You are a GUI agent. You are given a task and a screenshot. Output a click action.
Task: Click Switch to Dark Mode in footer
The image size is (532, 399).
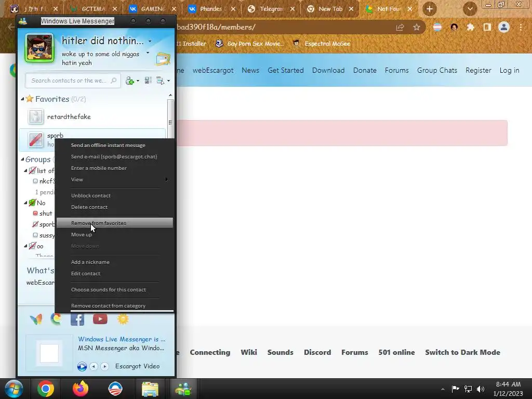click(462, 352)
